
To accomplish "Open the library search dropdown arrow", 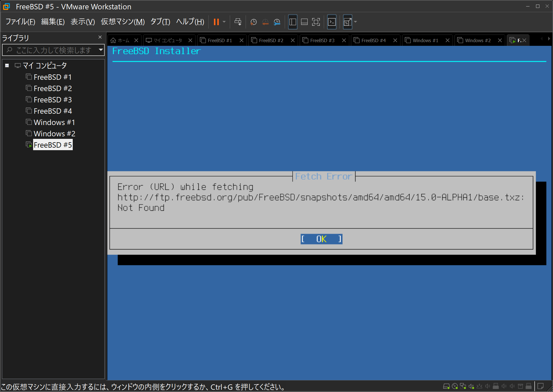I will (x=100, y=50).
